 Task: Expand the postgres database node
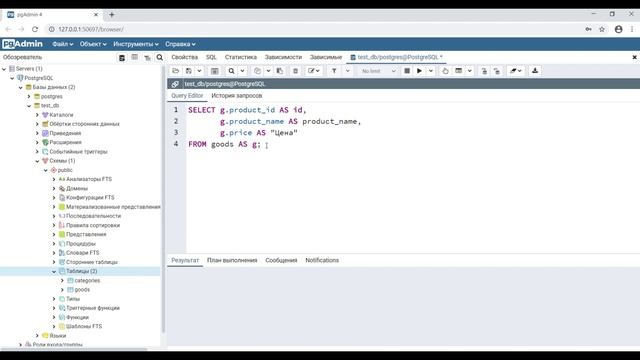point(29,97)
